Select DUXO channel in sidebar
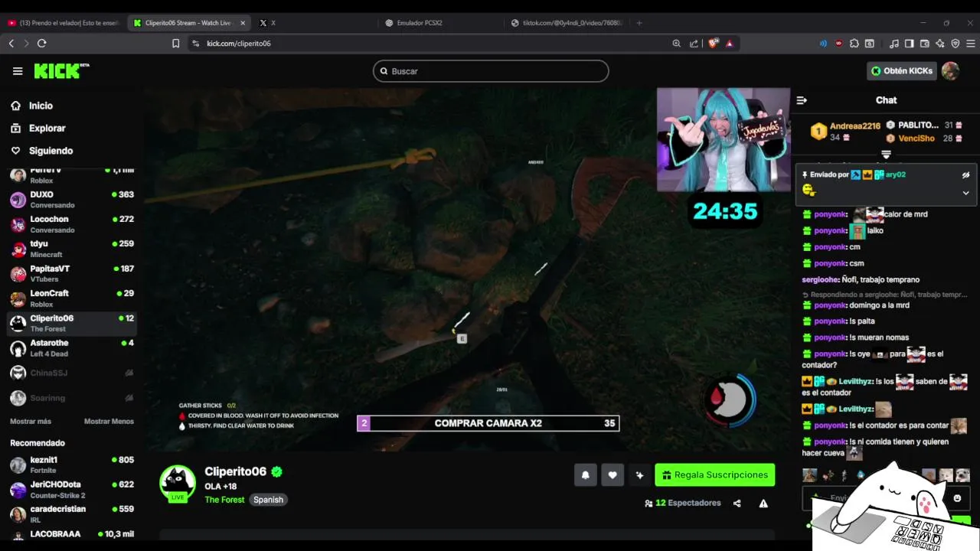980x551 pixels. pyautogui.click(x=72, y=200)
